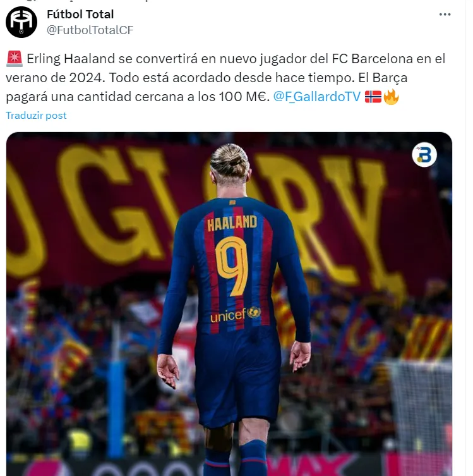Open the Fútbol Total display name
This screenshot has width=473, height=476.
pos(80,15)
